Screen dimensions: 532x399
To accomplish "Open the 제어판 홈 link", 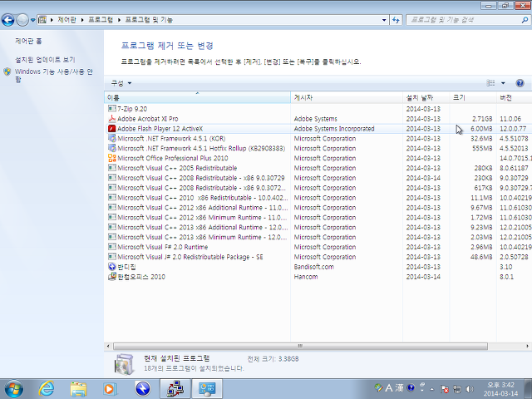I will pos(28,41).
